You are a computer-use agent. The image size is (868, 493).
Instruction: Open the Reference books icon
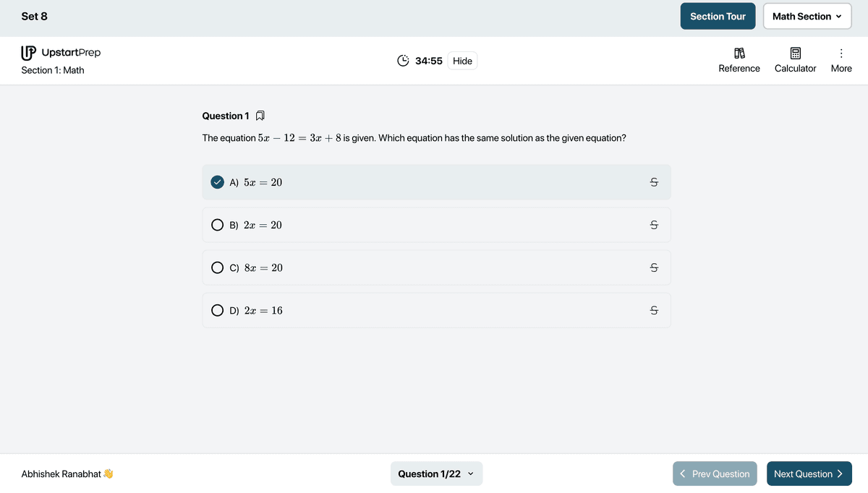point(739,53)
